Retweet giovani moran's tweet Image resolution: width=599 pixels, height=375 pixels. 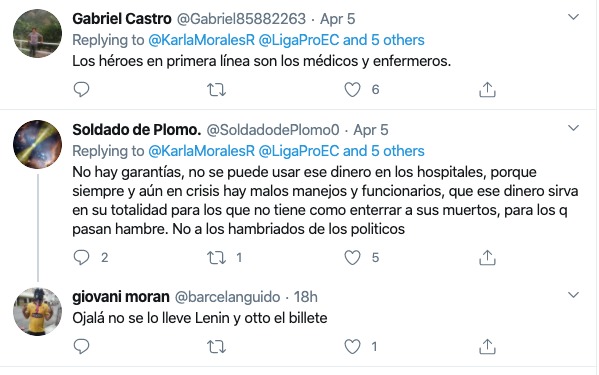(x=216, y=347)
